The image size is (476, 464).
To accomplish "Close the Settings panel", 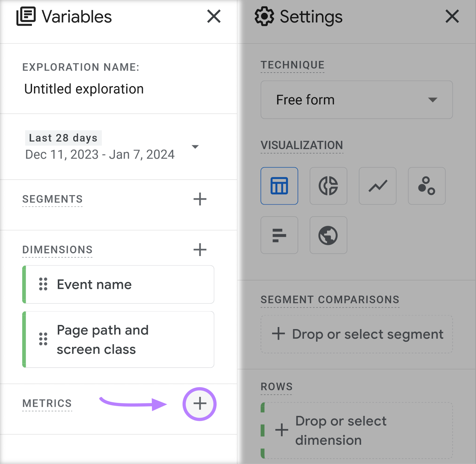I will pos(452,17).
